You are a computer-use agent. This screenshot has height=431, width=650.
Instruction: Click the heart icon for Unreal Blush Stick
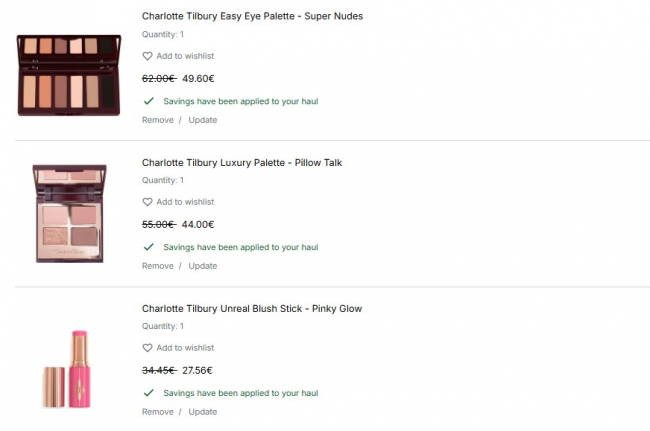pos(147,348)
